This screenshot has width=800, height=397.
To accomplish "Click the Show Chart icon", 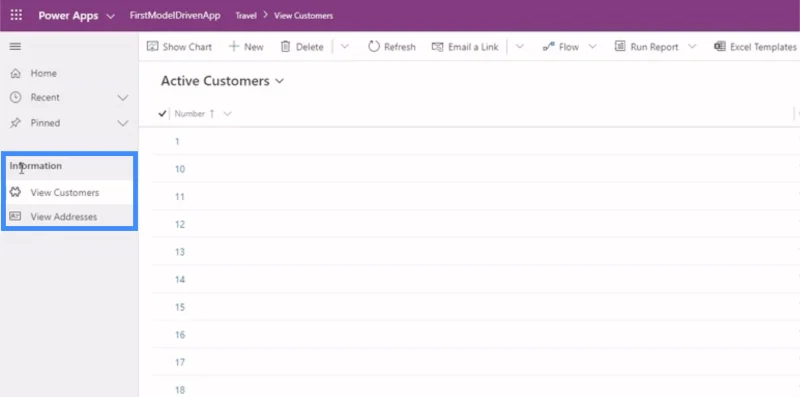I will [152, 46].
